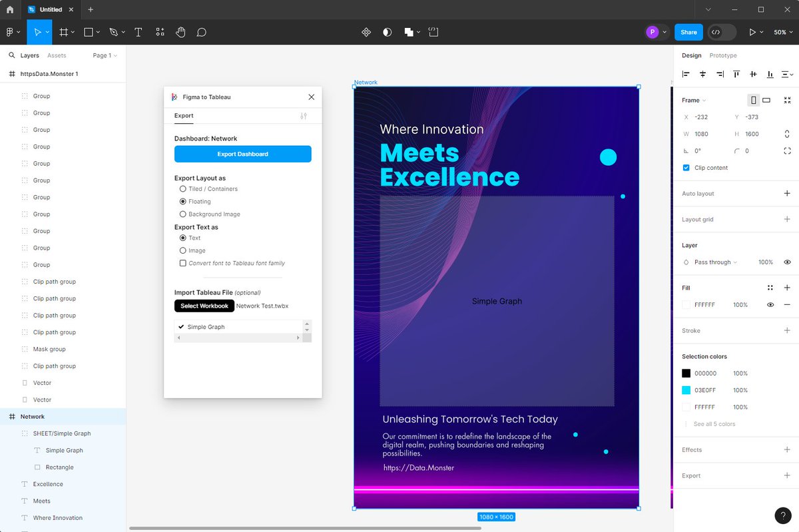Select the Pen tool
Viewport: 799px width, 532px height.
point(113,32)
